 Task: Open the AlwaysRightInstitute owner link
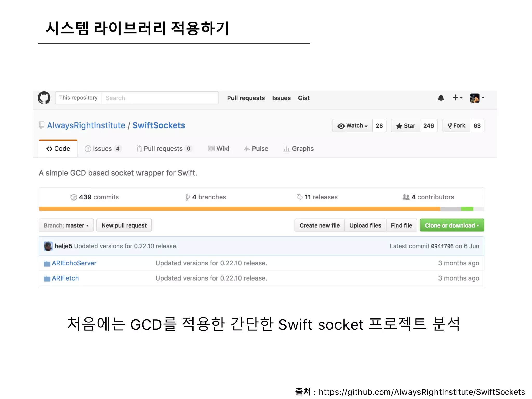click(86, 125)
